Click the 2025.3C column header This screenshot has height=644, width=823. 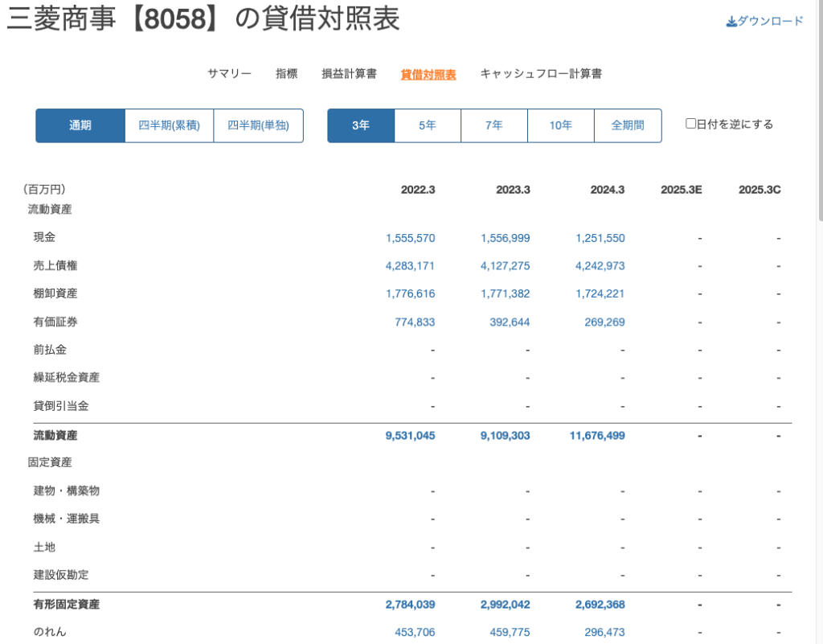tap(760, 190)
